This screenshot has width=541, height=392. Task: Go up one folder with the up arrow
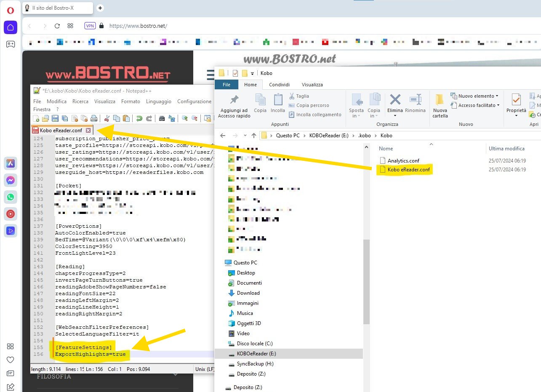click(x=253, y=136)
